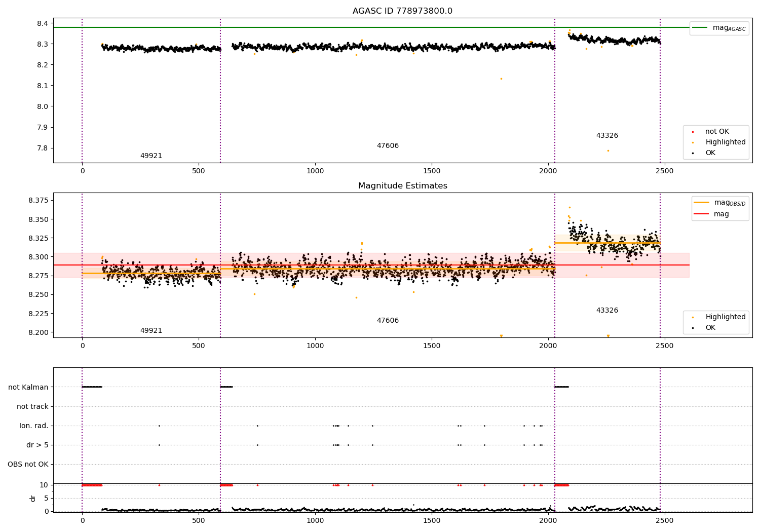760x532 pixels.
Task: Click 43326 label in Magnitude Estimates plot
Action: (x=607, y=311)
